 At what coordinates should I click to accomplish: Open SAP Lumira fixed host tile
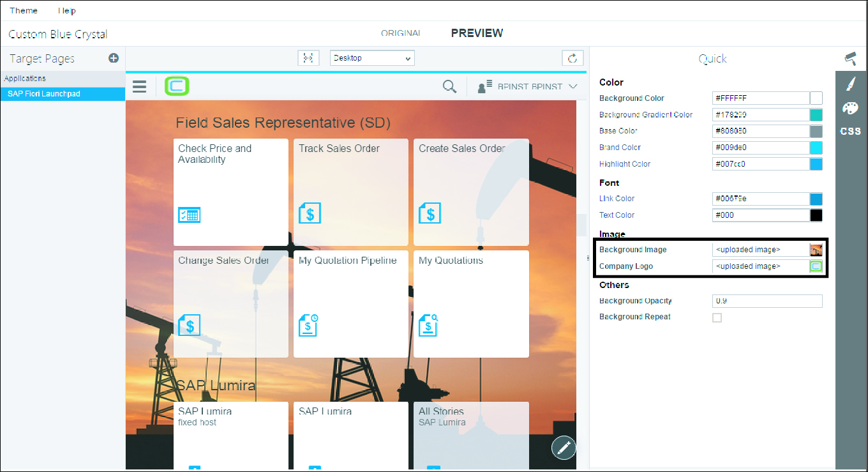click(231, 436)
